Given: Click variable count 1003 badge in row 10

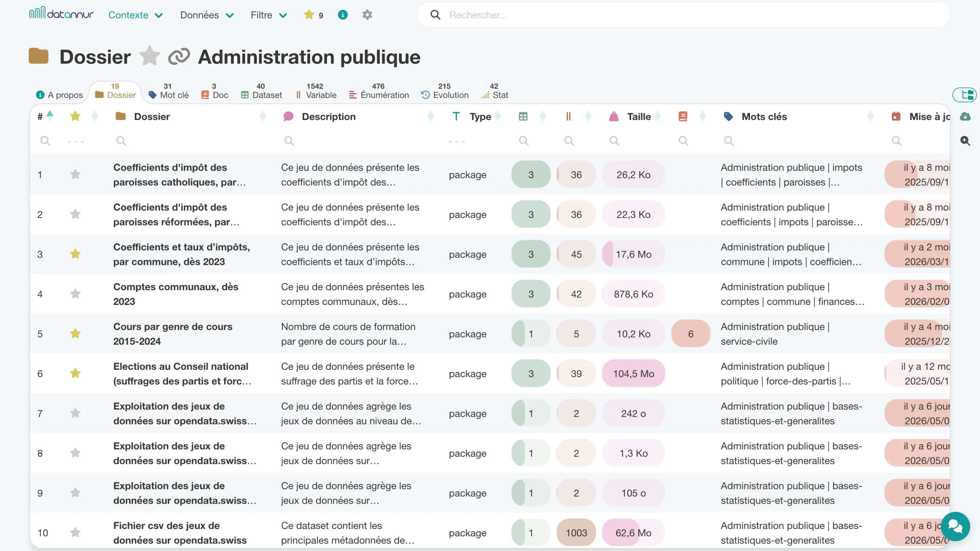Looking at the screenshot, I should coord(576,533).
